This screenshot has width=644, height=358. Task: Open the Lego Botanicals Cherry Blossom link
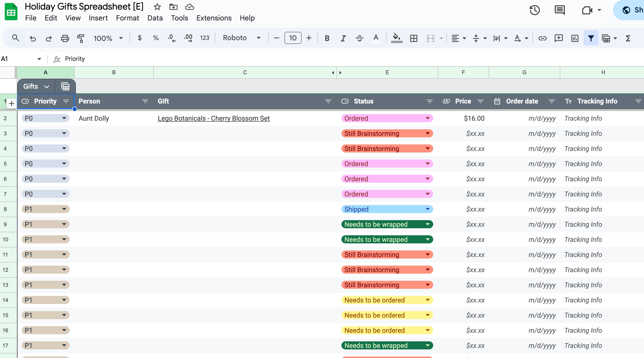tap(214, 118)
